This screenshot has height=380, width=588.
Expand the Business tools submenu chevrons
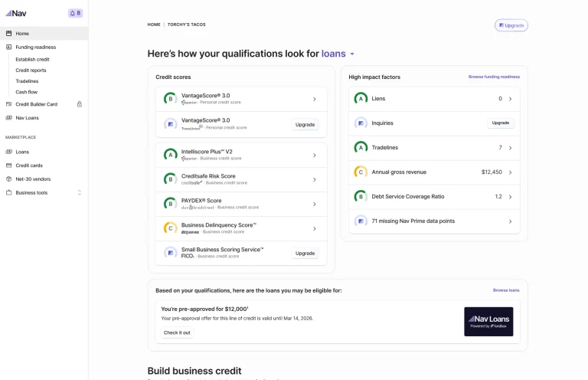[80, 192]
